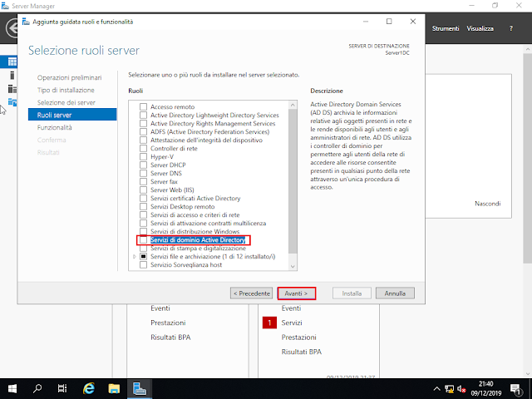Open the Visualizza menu
Screen dimensions: 532x399
480,28
